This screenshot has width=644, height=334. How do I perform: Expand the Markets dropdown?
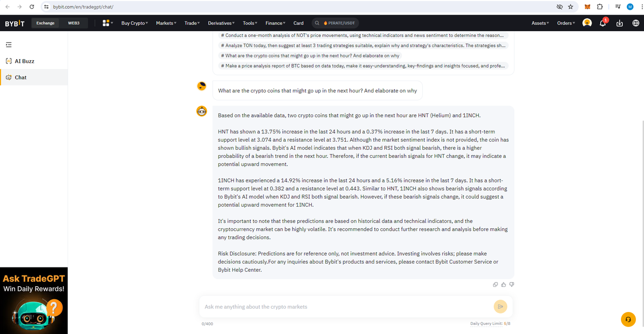[x=166, y=23]
